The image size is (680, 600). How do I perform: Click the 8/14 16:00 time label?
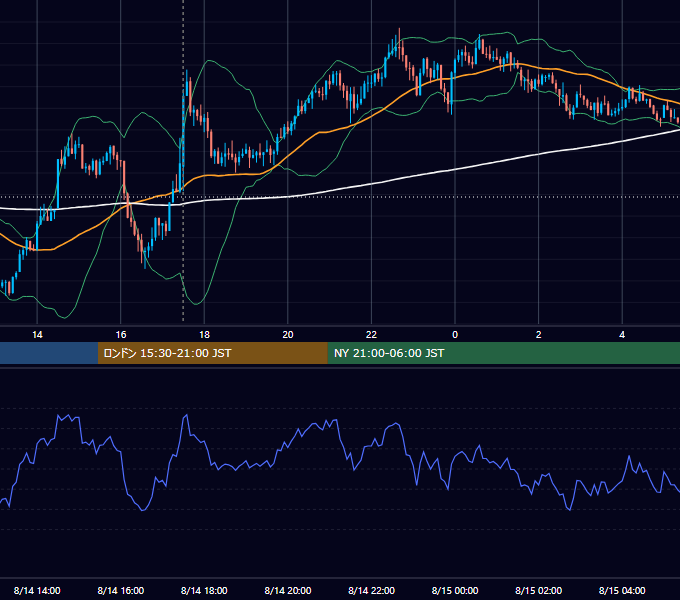[x=121, y=590]
